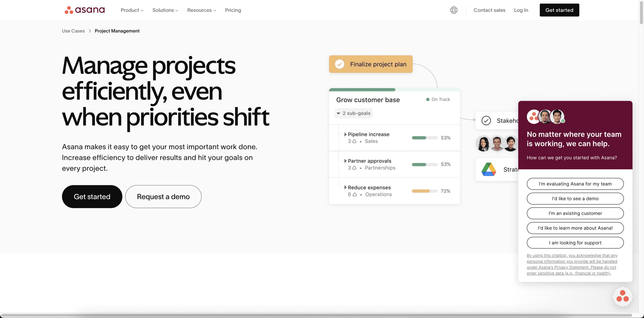The height and width of the screenshot is (318, 644).
Task: Open the language globe icon
Action: (454, 10)
